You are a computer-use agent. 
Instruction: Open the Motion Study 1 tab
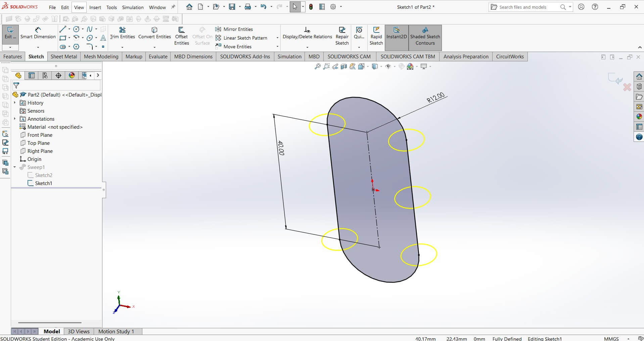point(116,331)
